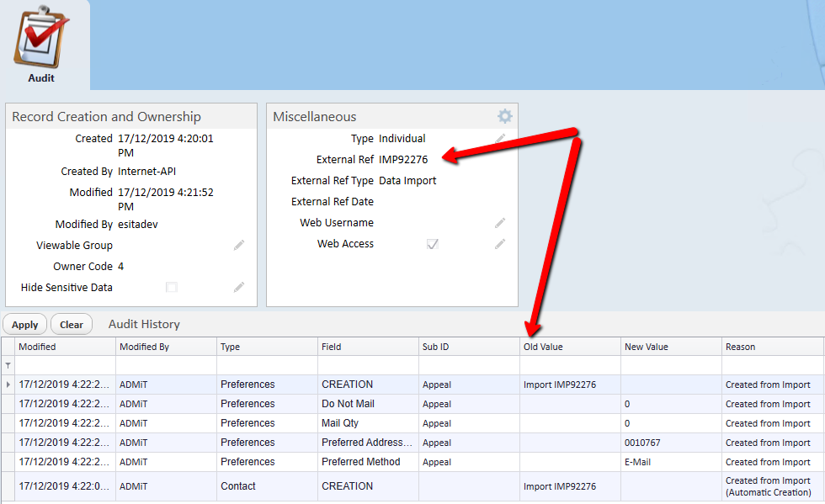
Task: Select the Preferred Method audit row
Action: [412, 462]
